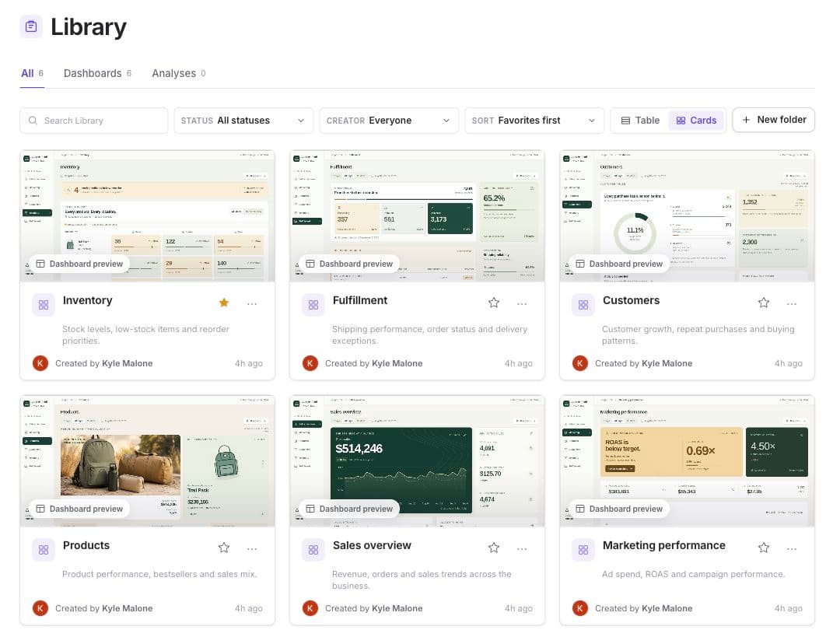840x644 pixels.
Task: Open the Sales overview dashboard title
Action: [372, 545]
